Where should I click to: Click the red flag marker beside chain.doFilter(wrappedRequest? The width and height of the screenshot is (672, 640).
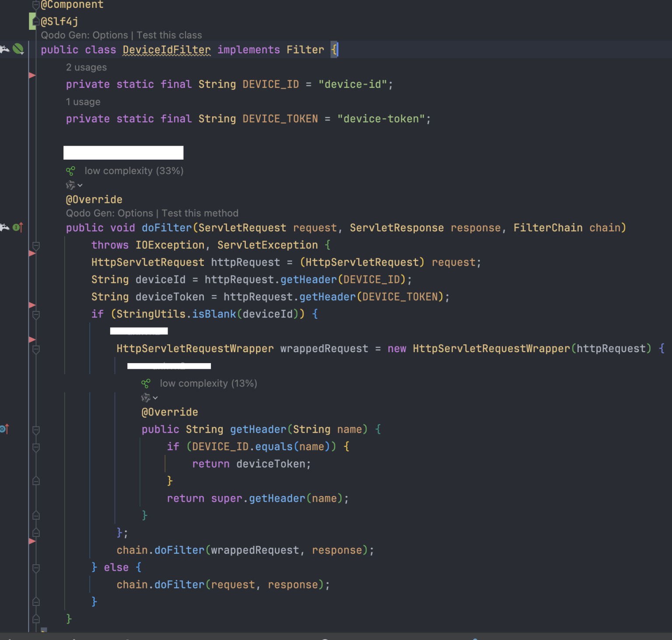point(32,541)
